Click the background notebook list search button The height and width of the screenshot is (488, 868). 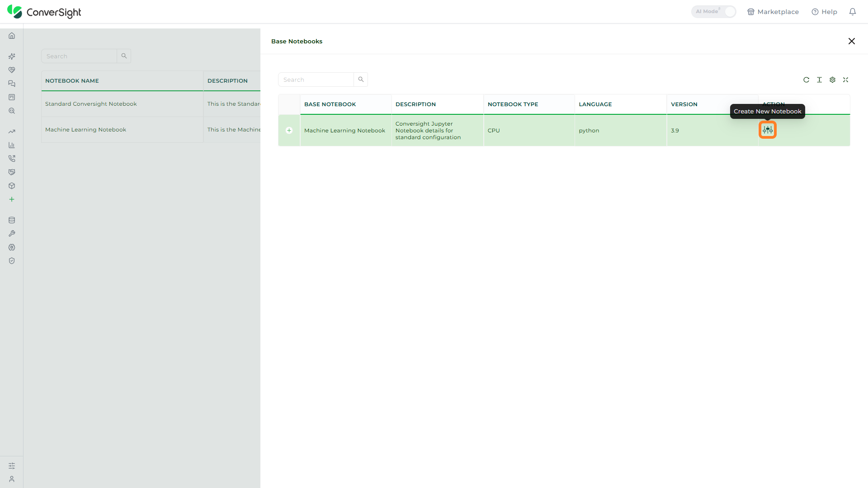pyautogui.click(x=124, y=56)
